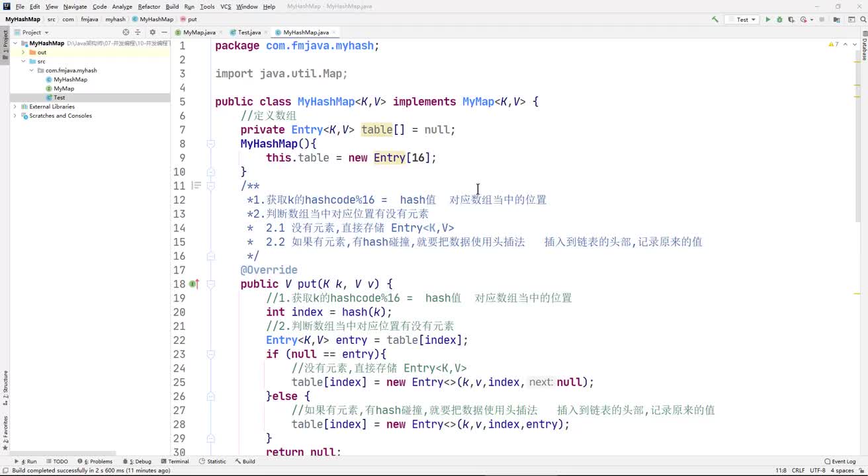Click the UTF-8 encoding in status bar
This screenshot has height=476, width=868.
[818, 471]
